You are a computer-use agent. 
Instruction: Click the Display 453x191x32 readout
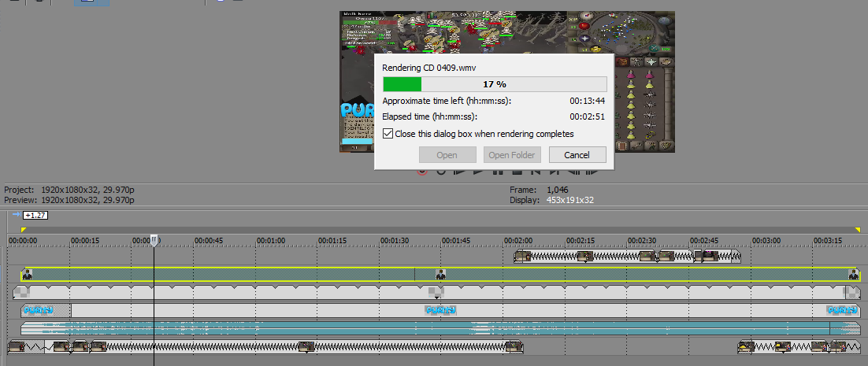tap(551, 200)
